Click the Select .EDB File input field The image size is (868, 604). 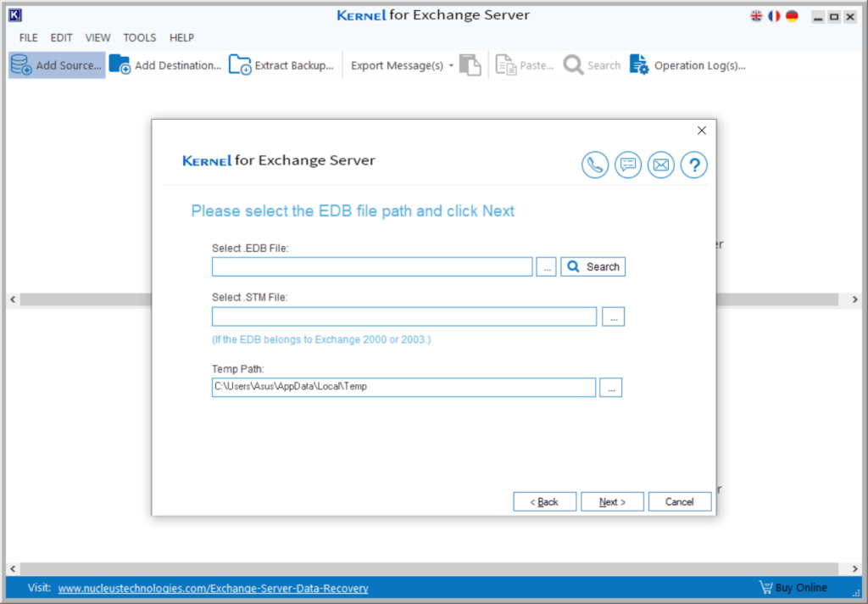click(372, 266)
